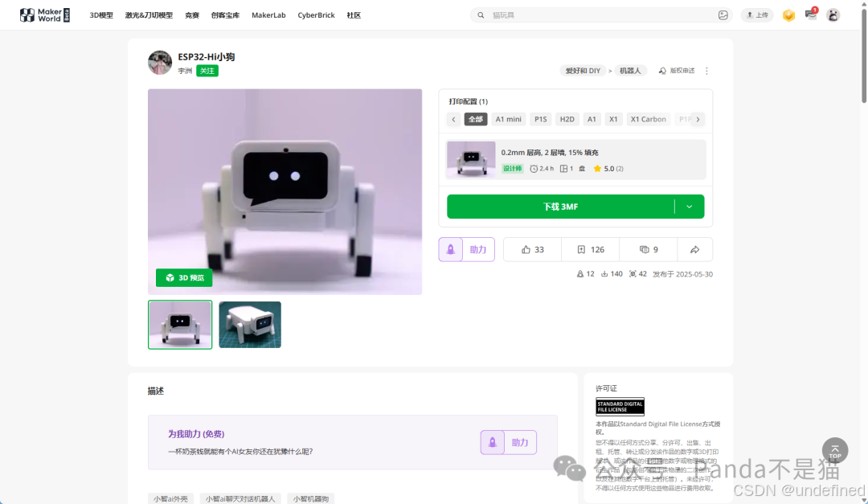Click the Standard Digital File License badge
868x504 pixels.
pos(620,407)
